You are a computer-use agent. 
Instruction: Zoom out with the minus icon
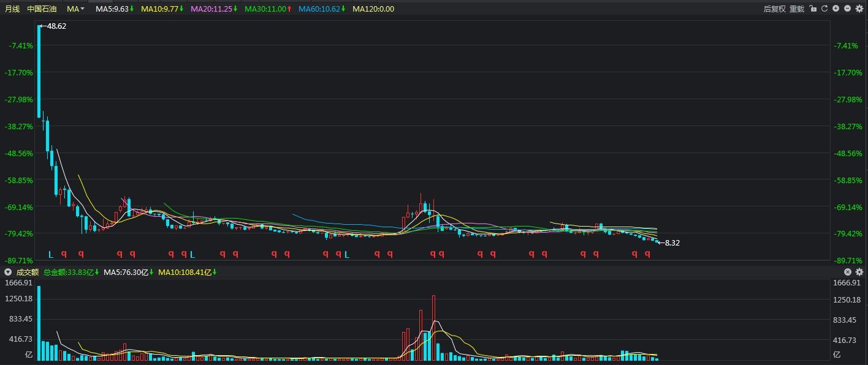[848, 9]
